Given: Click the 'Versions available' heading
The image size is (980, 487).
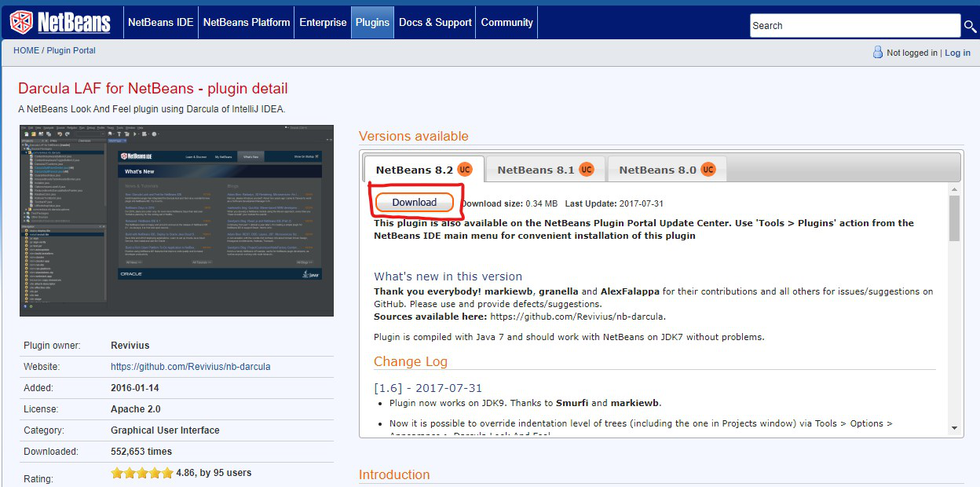Looking at the screenshot, I should click(414, 136).
